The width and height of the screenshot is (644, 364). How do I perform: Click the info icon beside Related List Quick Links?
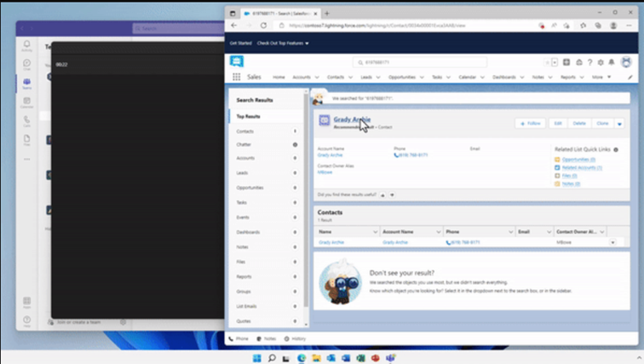(616, 149)
